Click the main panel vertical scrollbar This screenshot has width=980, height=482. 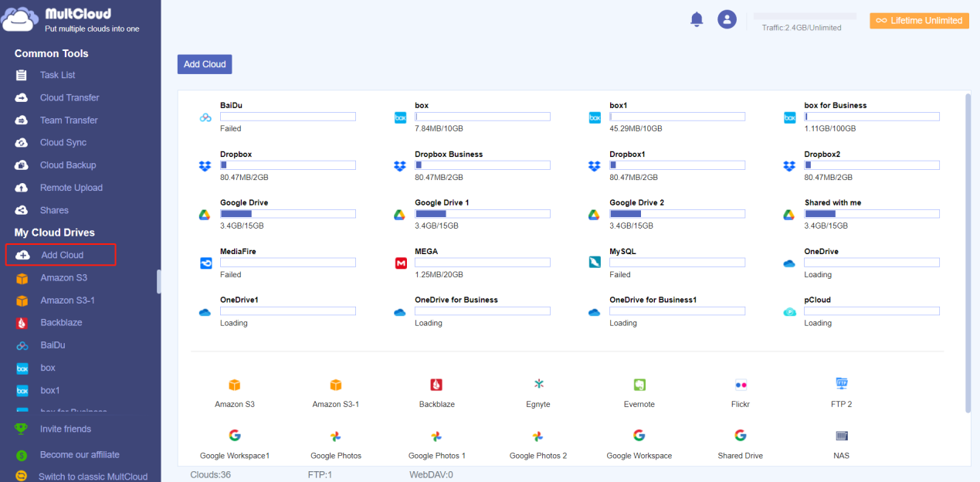(967, 253)
